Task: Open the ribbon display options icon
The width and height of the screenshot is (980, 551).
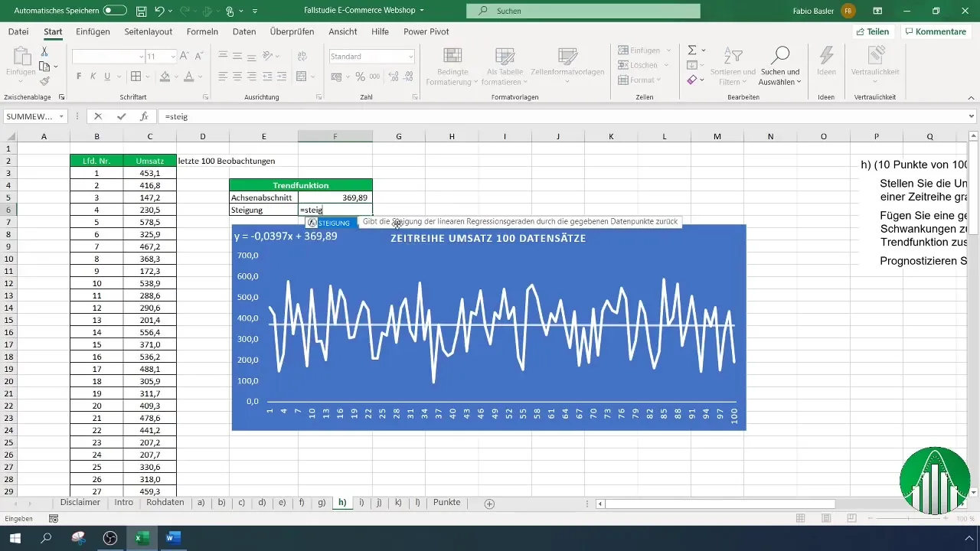Action: click(877, 11)
